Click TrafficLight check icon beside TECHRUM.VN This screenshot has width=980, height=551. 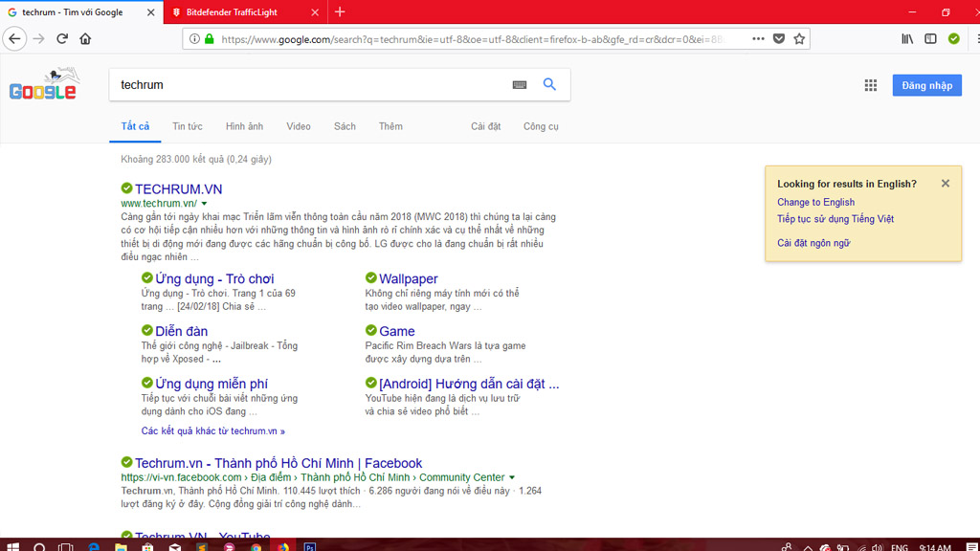tap(127, 188)
